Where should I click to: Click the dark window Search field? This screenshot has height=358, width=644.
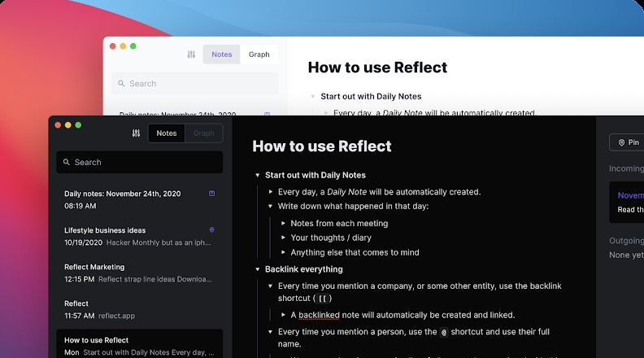pyautogui.click(x=139, y=162)
